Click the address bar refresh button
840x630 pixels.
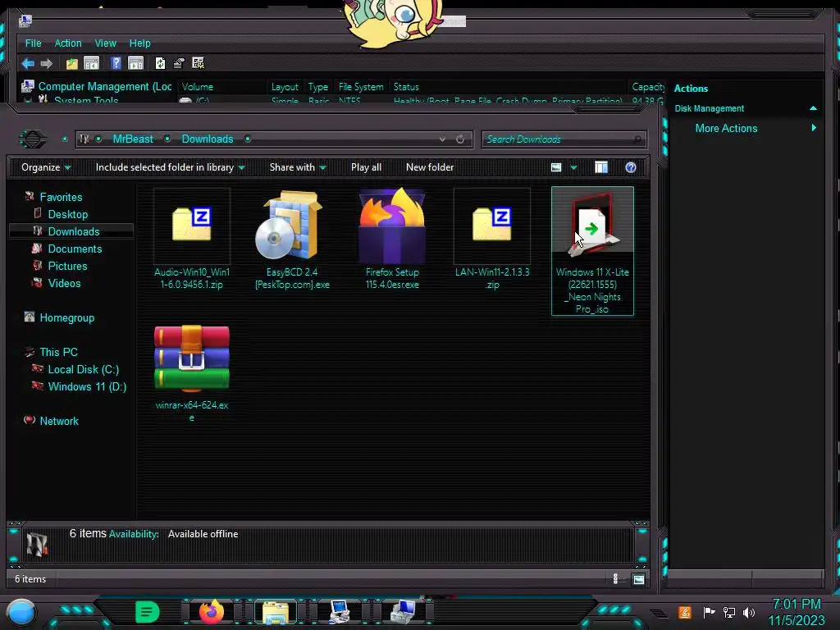tap(460, 139)
